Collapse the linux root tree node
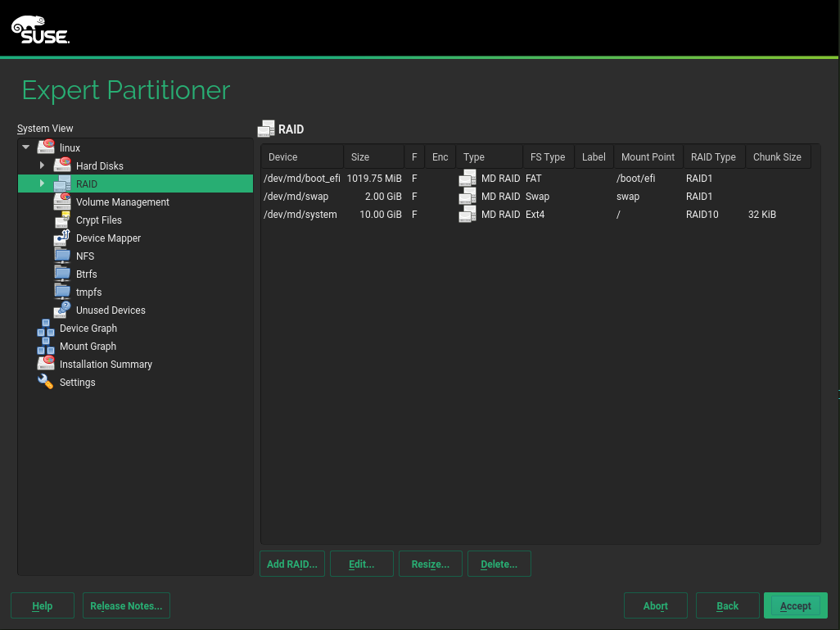This screenshot has height=630, width=840. click(x=26, y=147)
